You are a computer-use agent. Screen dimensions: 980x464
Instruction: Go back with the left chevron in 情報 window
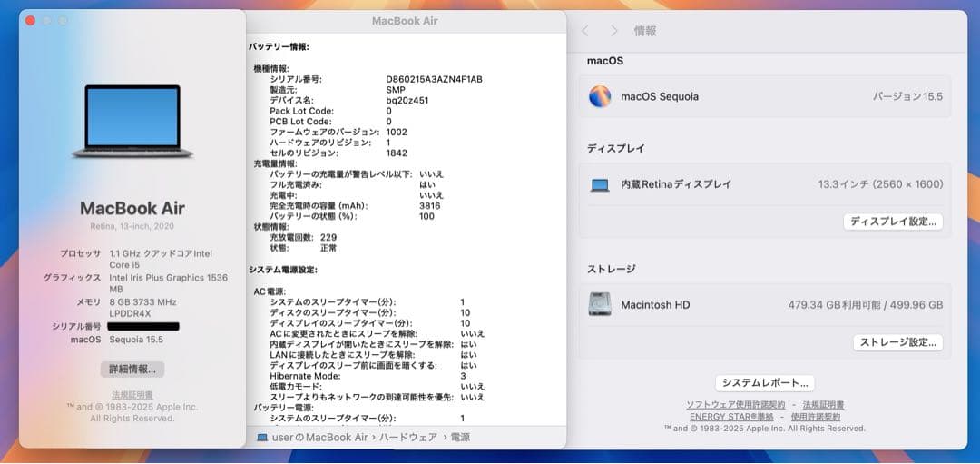pos(585,31)
